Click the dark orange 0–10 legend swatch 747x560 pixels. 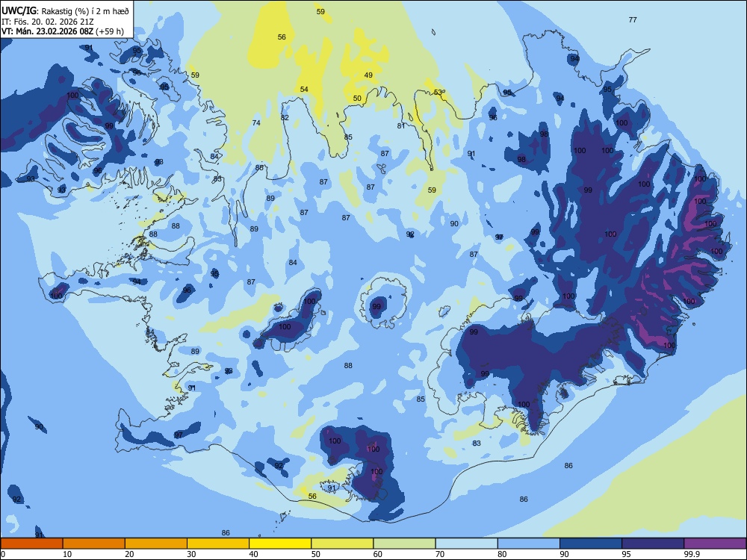pyautogui.click(x=32, y=544)
